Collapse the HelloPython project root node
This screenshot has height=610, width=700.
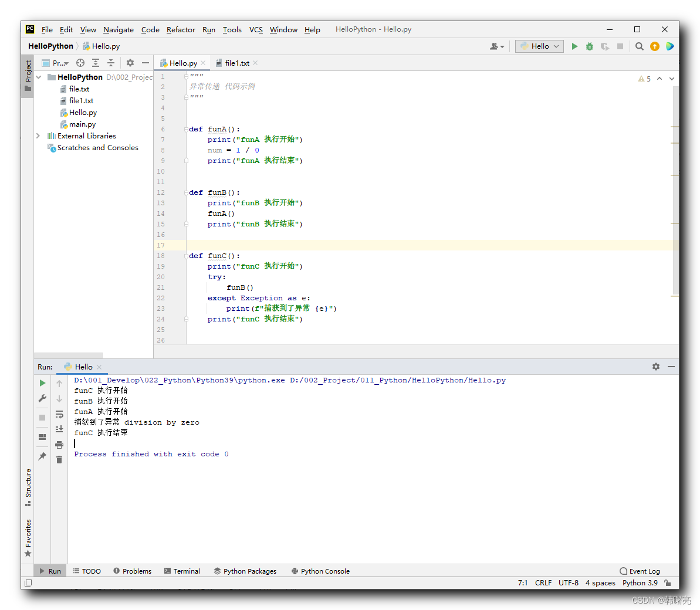click(x=38, y=77)
